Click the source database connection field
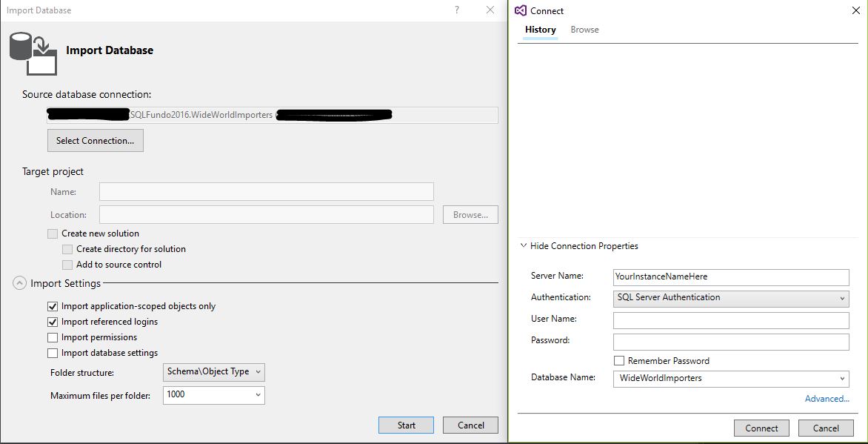The height and width of the screenshot is (444, 868). point(273,115)
